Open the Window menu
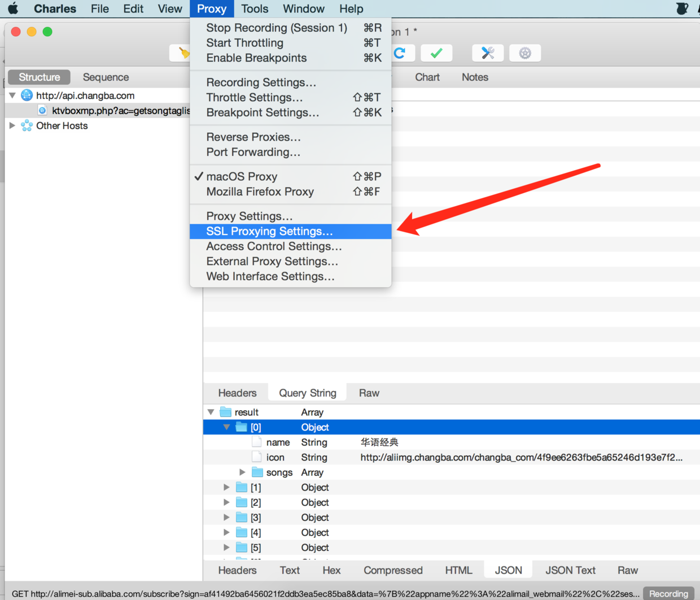 click(x=304, y=8)
